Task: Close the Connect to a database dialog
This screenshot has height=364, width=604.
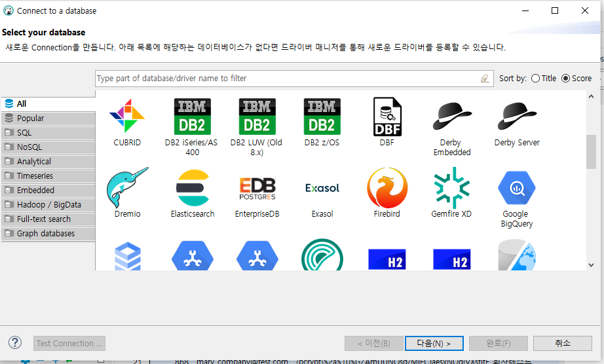Action: (x=585, y=10)
